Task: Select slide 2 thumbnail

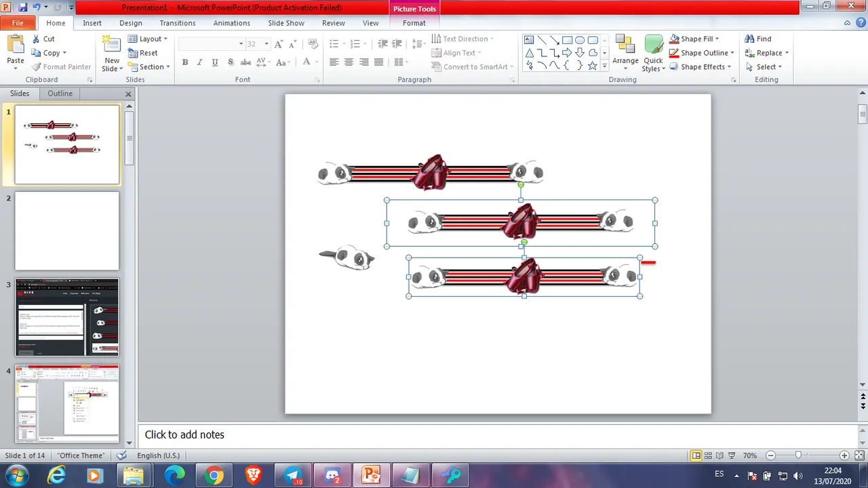Action: (x=67, y=231)
